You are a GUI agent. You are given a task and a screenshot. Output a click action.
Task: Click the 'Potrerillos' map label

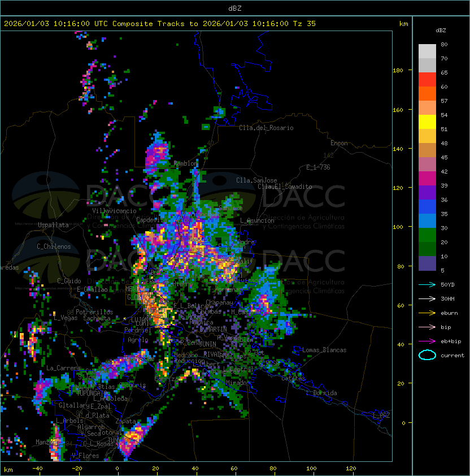tap(94, 311)
